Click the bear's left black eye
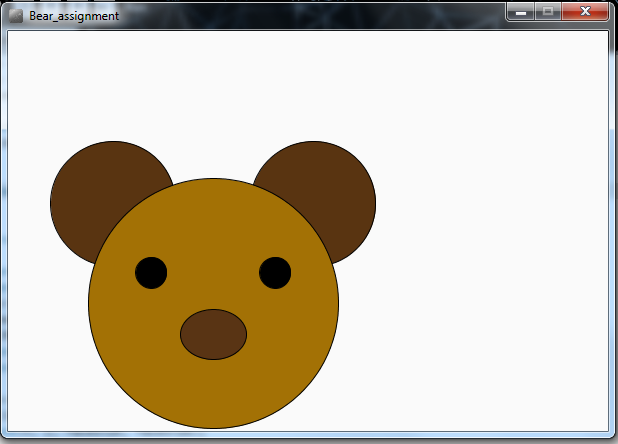618x444 pixels. coord(151,272)
